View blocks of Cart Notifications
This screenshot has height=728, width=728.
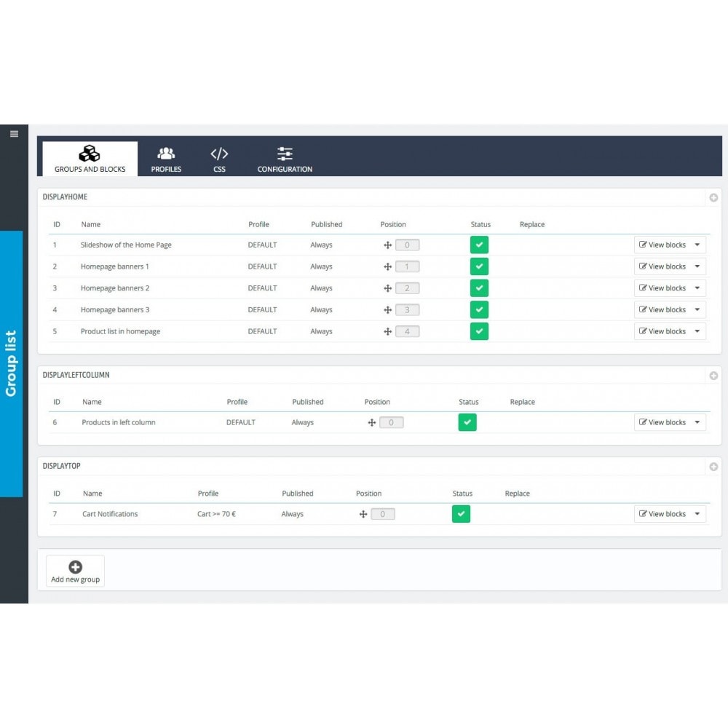tap(662, 513)
